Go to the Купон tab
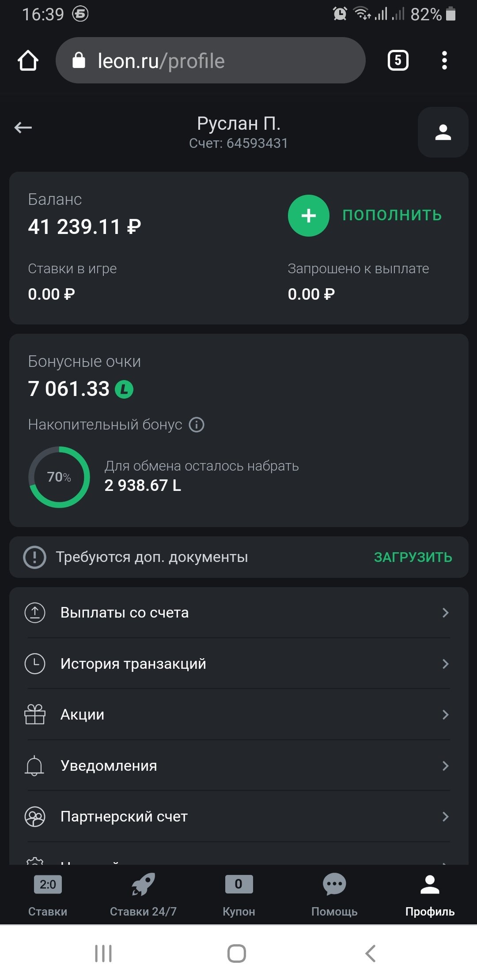Screen dimensions: 477x980 click(x=238, y=893)
